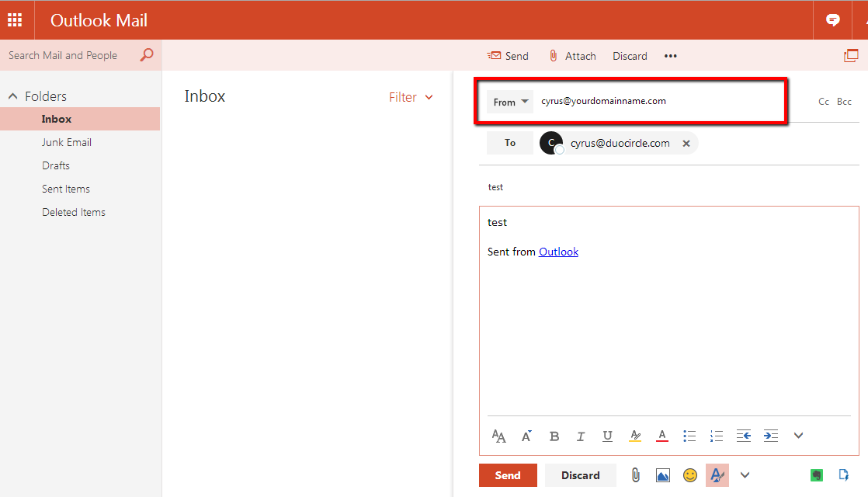
Task: Expand the bottom more options chevron
Action: point(745,474)
